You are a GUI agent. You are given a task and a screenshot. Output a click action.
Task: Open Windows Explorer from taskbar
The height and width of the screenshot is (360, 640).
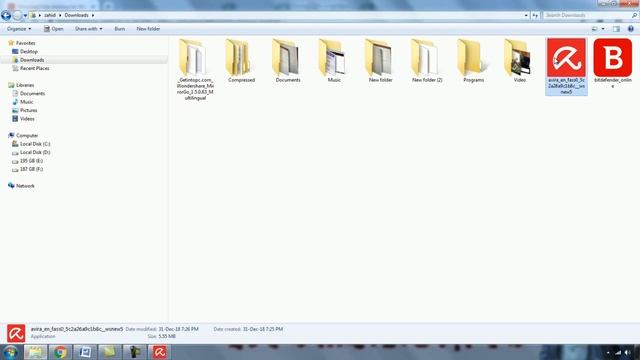click(35, 352)
